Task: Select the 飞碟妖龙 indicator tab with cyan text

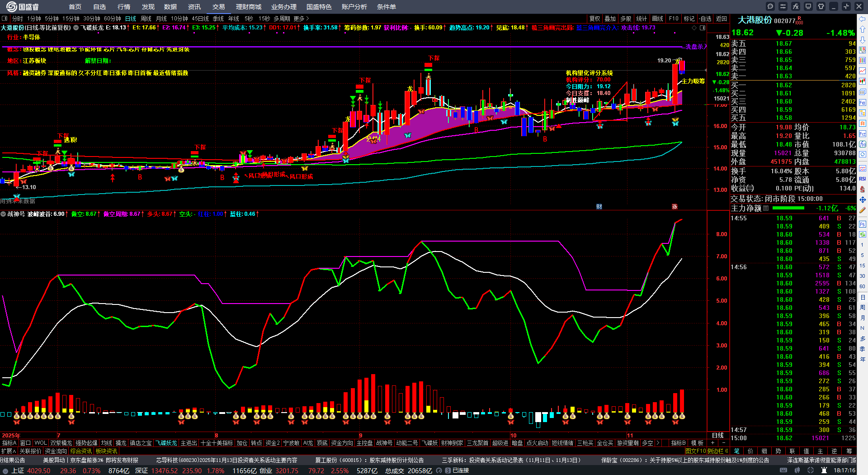Action: (166, 443)
